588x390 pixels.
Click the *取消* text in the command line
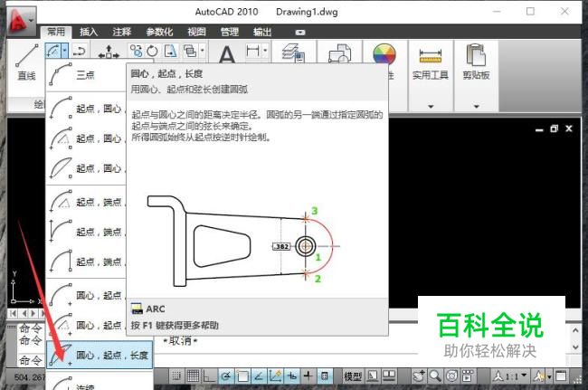180,341
